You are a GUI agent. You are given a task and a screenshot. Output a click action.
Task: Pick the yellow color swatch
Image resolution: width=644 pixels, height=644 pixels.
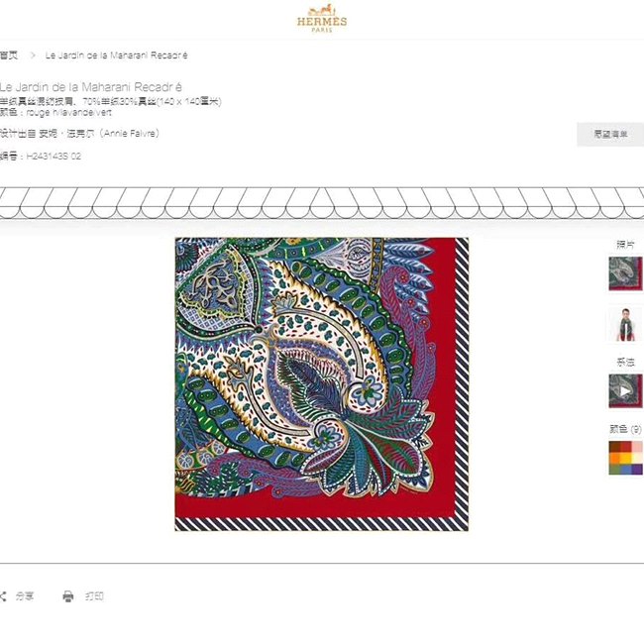[625, 458]
